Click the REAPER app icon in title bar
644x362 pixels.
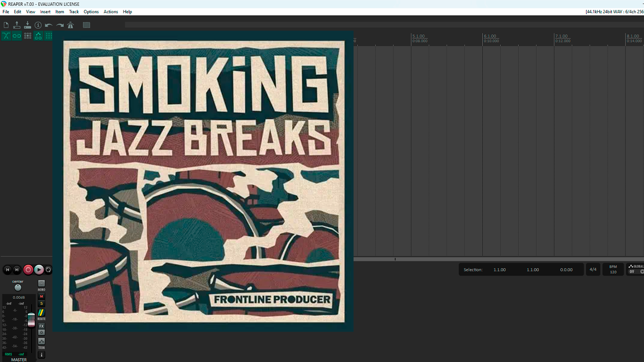[4, 4]
